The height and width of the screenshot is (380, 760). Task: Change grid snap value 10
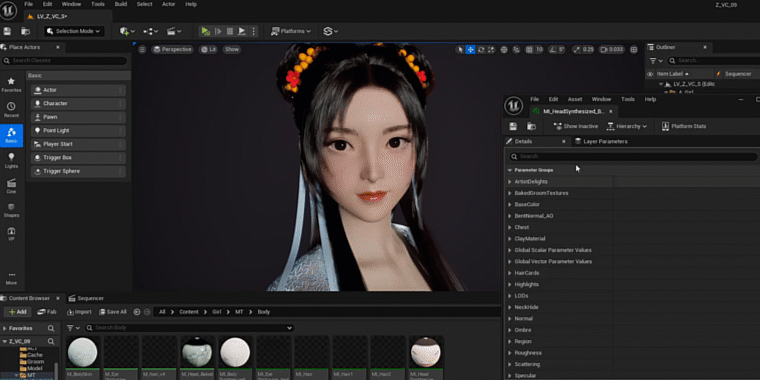[539, 49]
